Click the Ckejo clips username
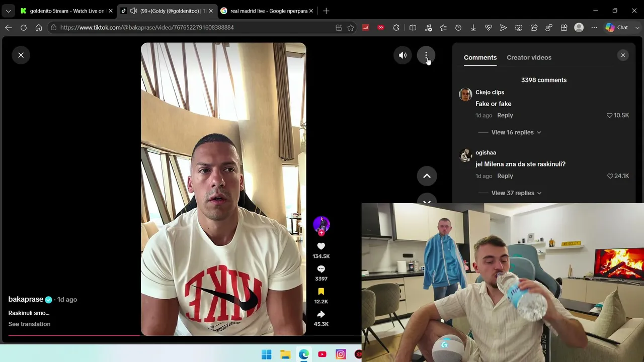 [490, 92]
